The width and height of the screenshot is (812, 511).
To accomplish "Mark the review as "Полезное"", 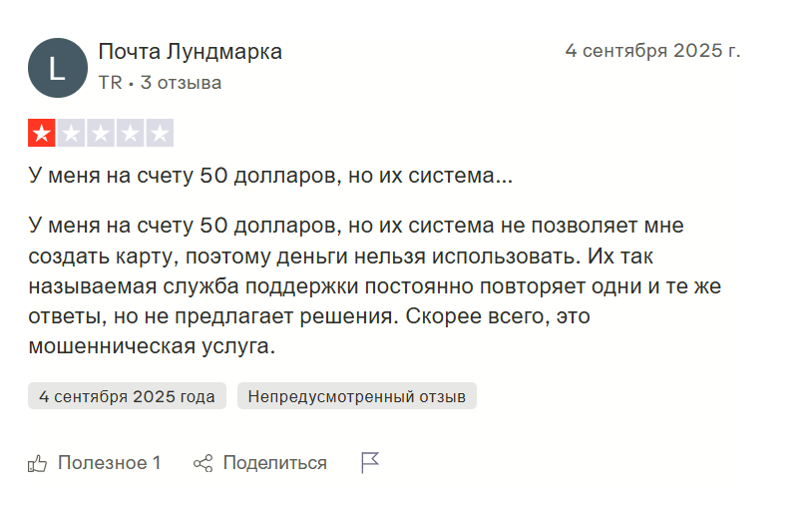I will [x=109, y=463].
